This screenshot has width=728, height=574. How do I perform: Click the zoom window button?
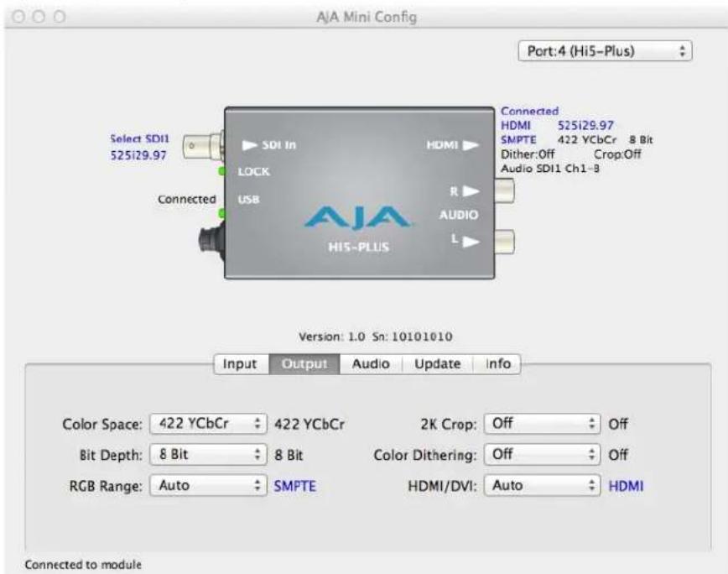pyautogui.click(x=60, y=17)
